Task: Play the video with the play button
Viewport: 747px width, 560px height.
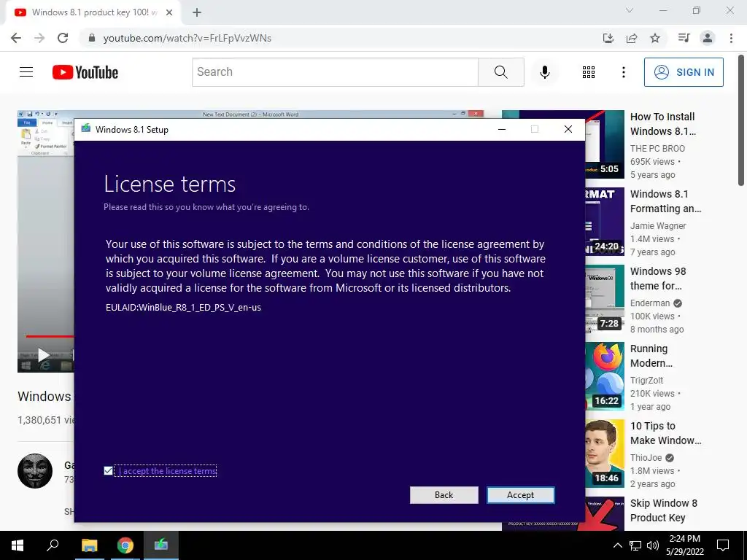Action: (43, 355)
